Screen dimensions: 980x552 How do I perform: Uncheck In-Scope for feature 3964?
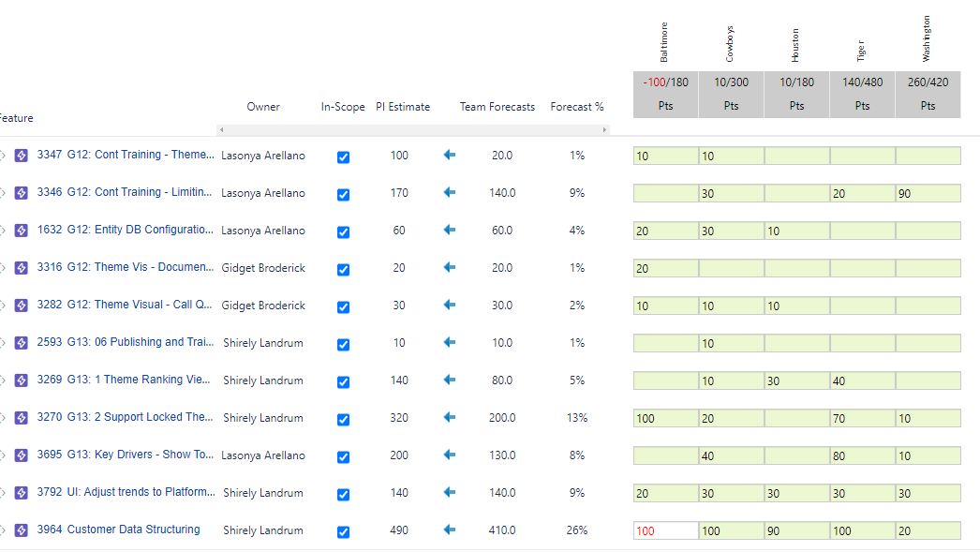(343, 532)
